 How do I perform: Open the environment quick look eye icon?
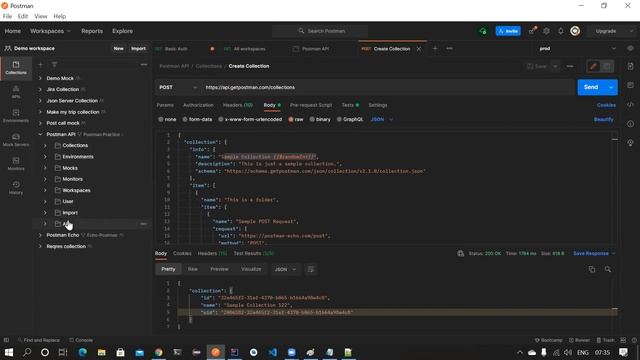pyautogui.click(x=631, y=48)
